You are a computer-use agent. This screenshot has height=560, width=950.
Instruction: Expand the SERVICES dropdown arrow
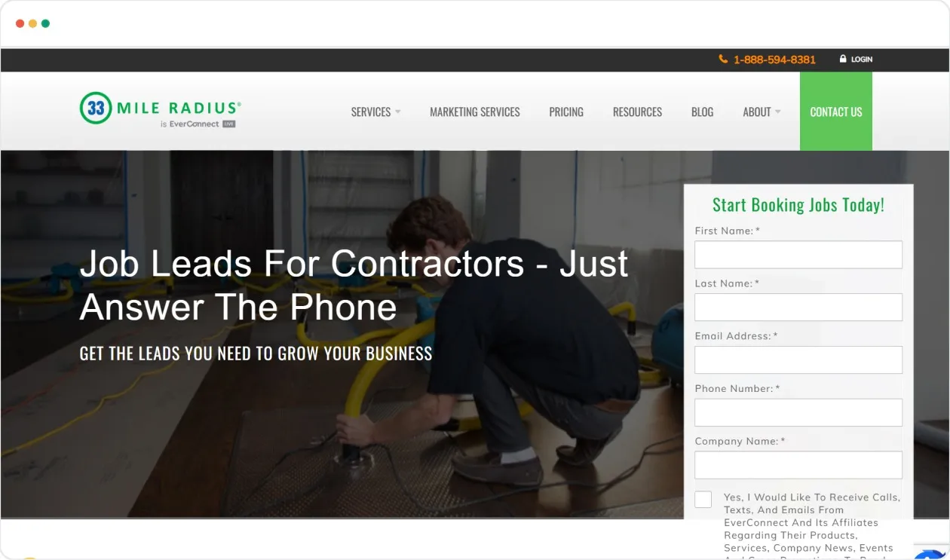[x=397, y=112]
